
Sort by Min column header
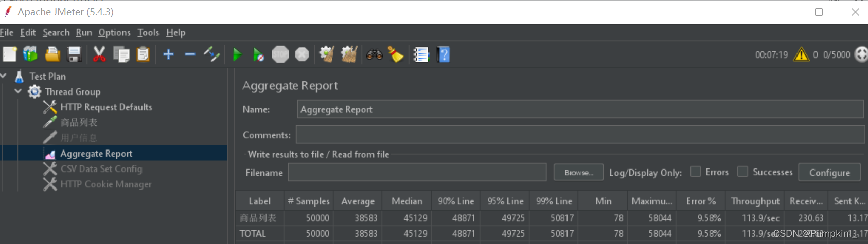[603, 201]
